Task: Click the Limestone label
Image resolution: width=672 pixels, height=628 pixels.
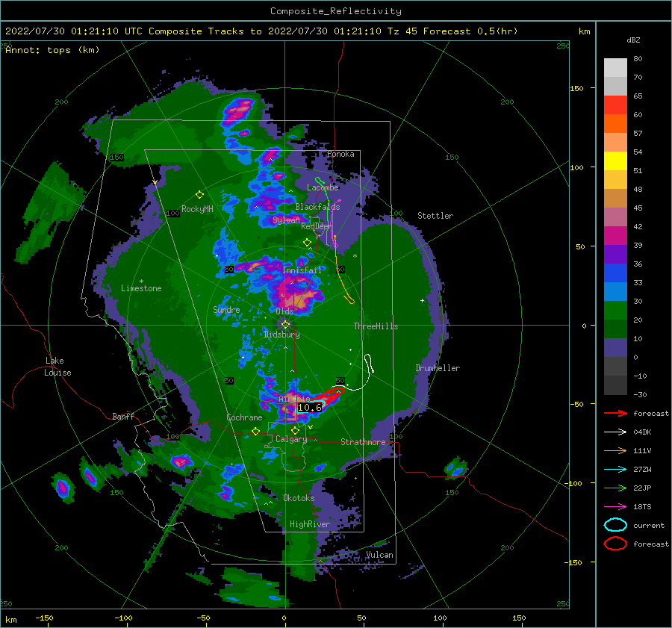Action: coord(141,288)
